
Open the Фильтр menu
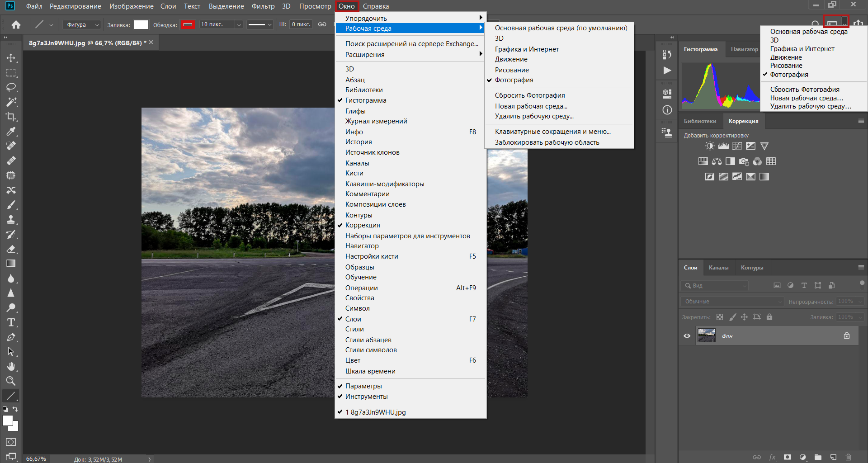click(x=263, y=6)
